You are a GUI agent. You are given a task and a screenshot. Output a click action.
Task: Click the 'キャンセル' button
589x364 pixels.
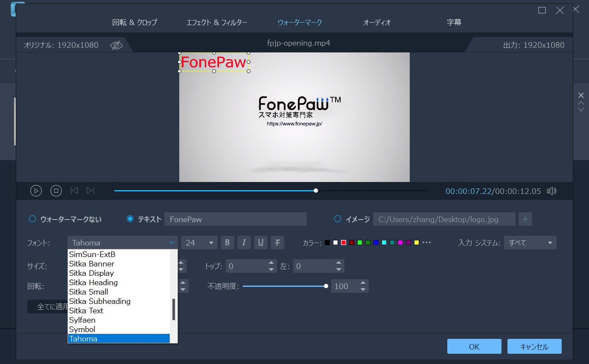(x=534, y=347)
